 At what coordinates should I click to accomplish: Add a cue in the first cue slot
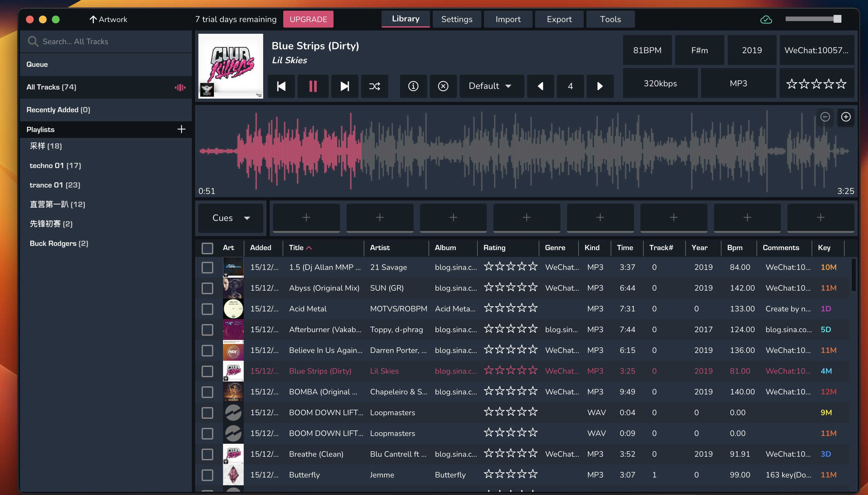click(306, 218)
